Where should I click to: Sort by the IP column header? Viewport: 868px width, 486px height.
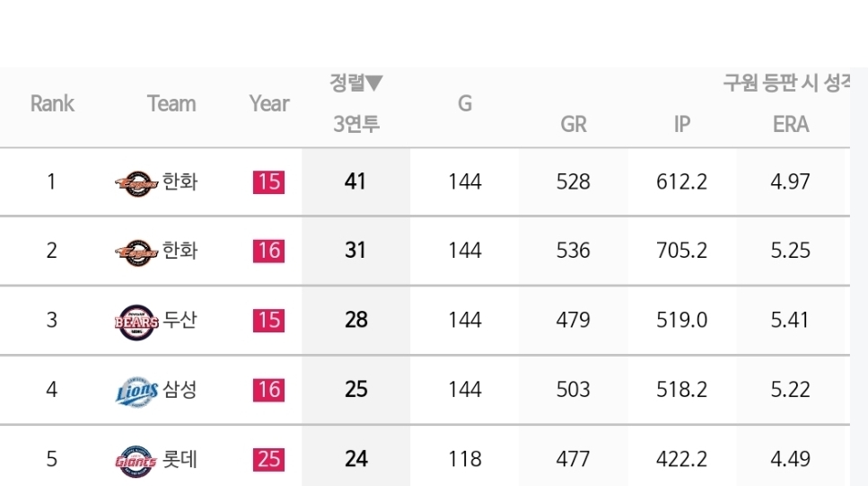(682, 124)
